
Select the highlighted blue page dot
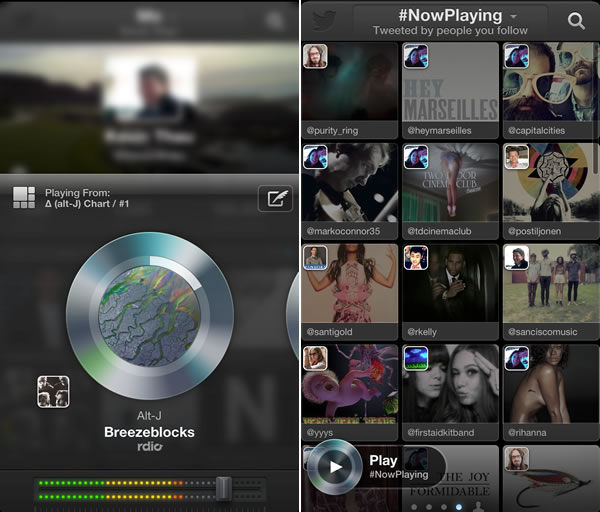coord(458,507)
